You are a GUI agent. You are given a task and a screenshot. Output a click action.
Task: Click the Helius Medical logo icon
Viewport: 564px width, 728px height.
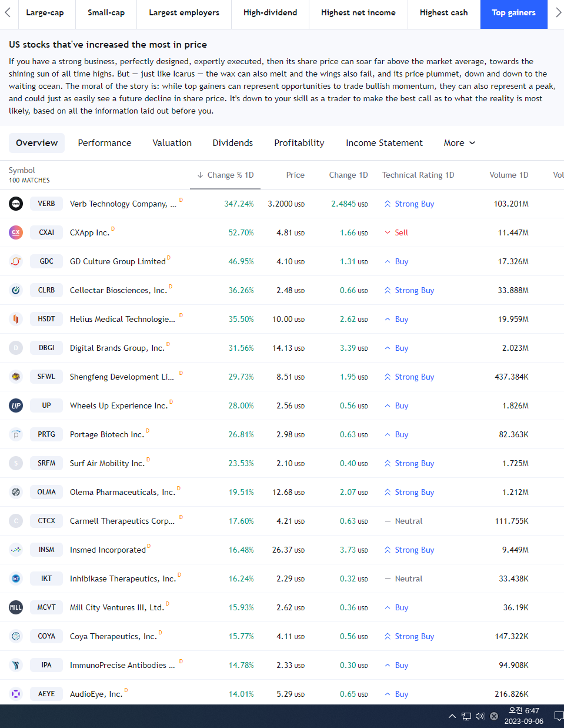(16, 319)
